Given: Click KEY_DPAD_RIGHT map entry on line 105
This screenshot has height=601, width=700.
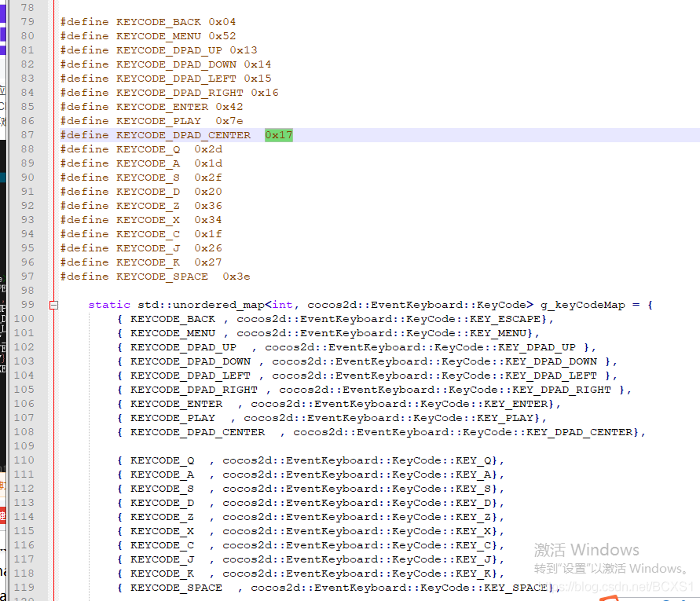Looking at the screenshot, I should (374, 390).
